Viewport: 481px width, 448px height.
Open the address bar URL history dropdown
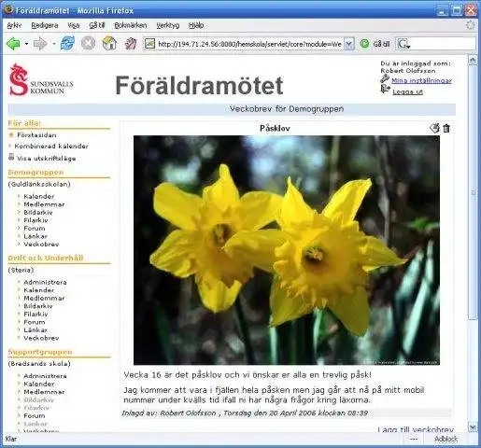pyautogui.click(x=349, y=44)
